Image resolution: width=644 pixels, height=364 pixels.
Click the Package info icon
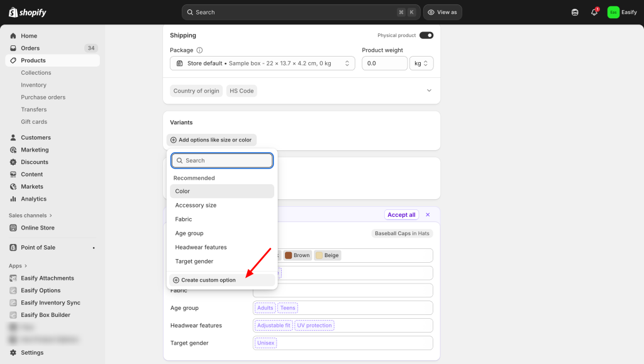(200, 50)
